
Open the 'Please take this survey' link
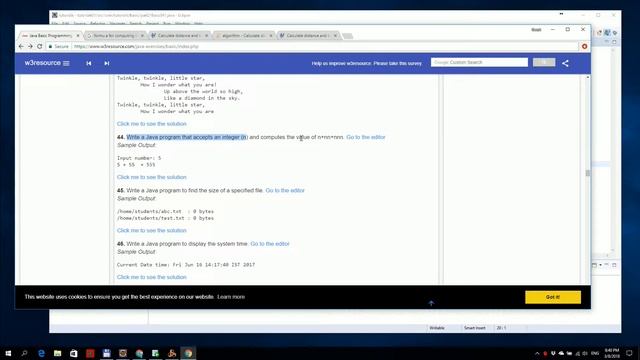(398, 64)
